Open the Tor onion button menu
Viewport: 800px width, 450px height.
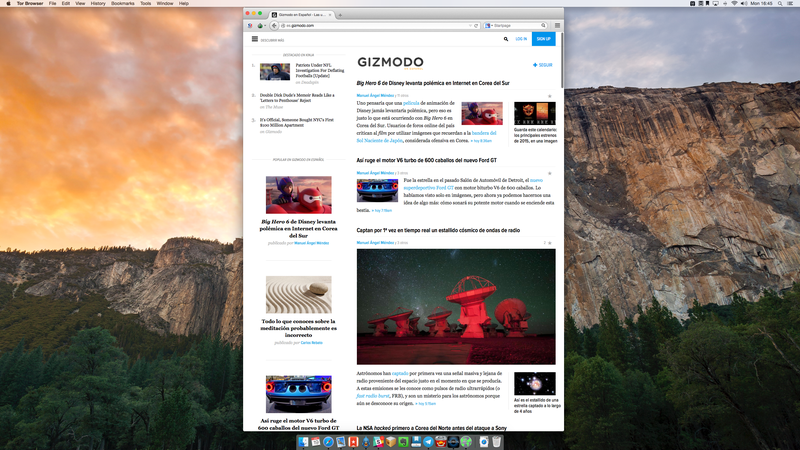click(x=261, y=26)
